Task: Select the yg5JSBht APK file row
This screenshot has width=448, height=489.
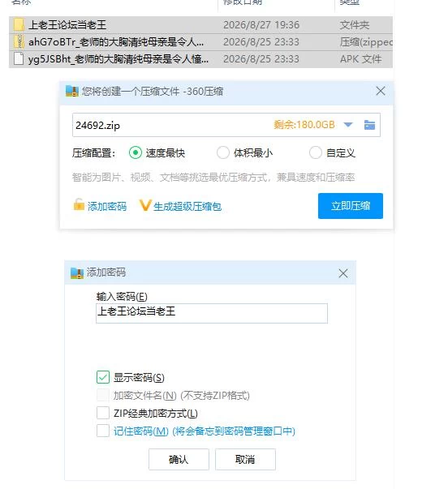Action: pyautogui.click(x=200, y=59)
